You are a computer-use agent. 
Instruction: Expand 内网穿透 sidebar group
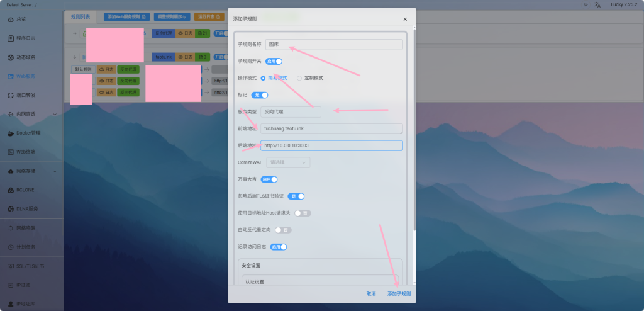(31, 114)
